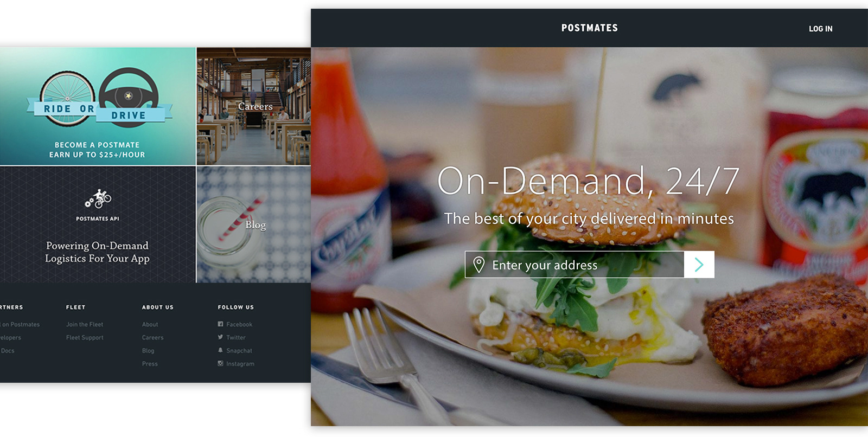This screenshot has width=868, height=437.
Task: Click the arrow submit button beside address field
Action: [x=699, y=265]
